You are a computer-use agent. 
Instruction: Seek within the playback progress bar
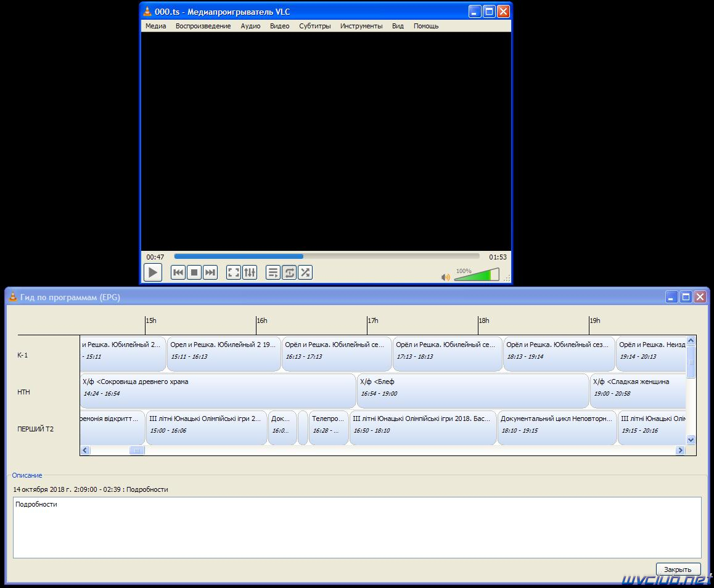coord(327,256)
